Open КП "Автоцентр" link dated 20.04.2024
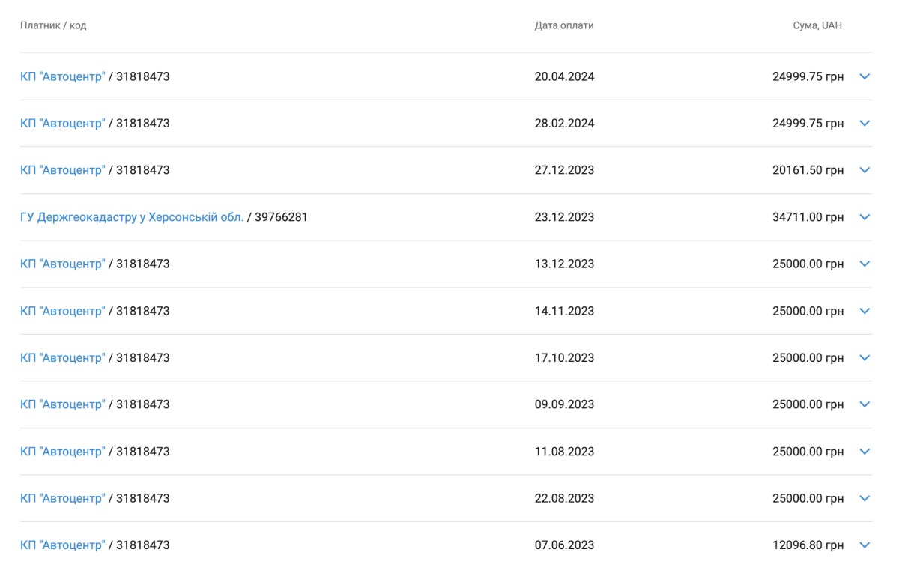The width and height of the screenshot is (899, 588). click(62, 76)
